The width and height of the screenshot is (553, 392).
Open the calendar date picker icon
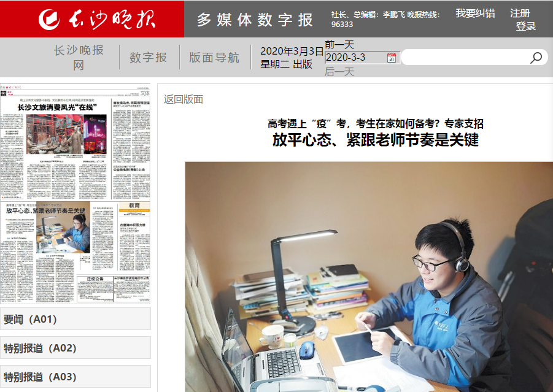[x=392, y=58]
